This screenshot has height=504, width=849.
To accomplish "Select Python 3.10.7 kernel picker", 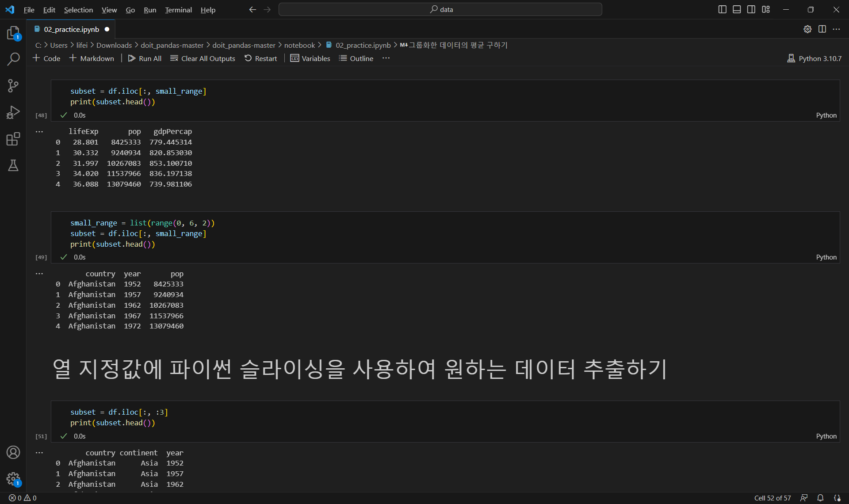I will [x=815, y=58].
